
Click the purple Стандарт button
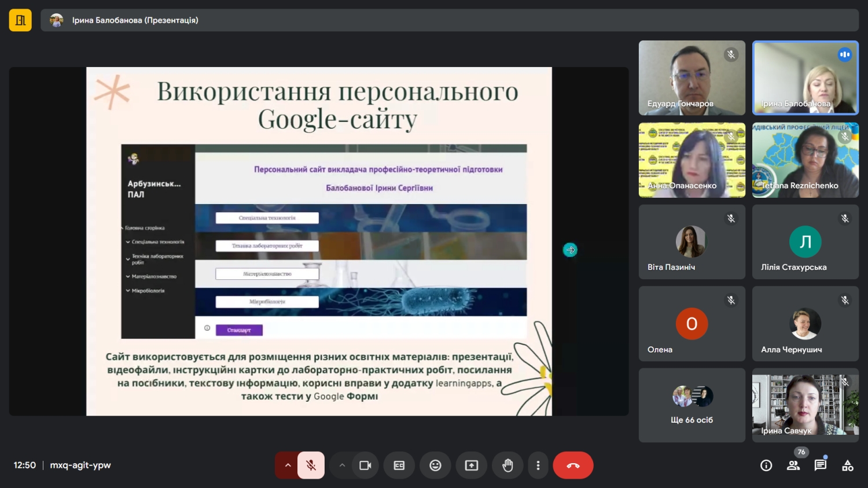click(x=239, y=330)
